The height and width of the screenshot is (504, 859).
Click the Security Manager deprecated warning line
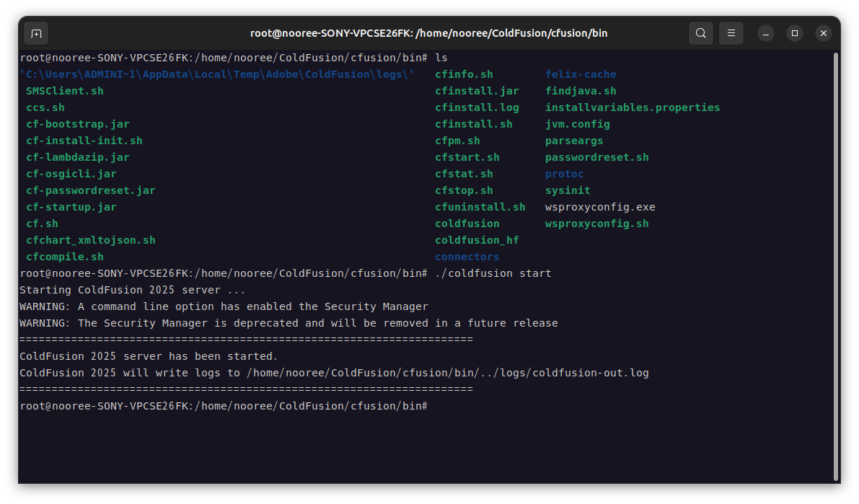coord(288,323)
